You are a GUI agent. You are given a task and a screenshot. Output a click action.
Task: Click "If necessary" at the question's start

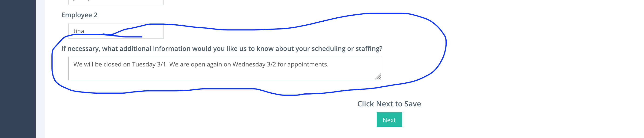click(x=81, y=49)
